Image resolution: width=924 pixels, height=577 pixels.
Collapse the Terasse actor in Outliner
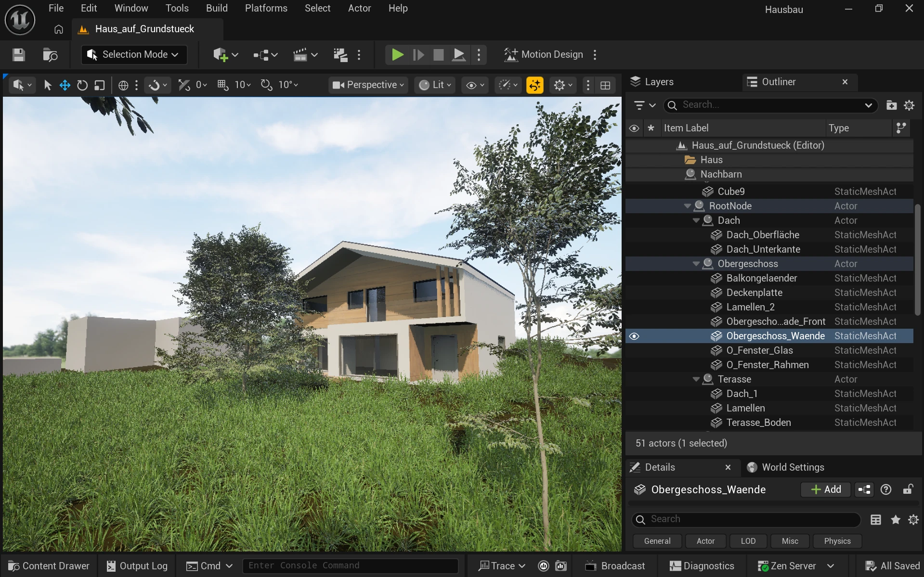coord(696,379)
